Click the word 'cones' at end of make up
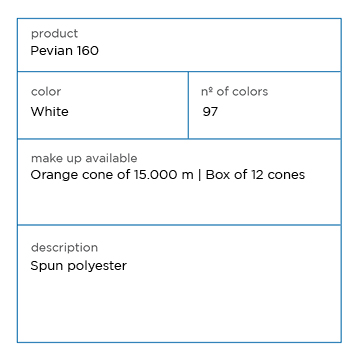 point(287,175)
